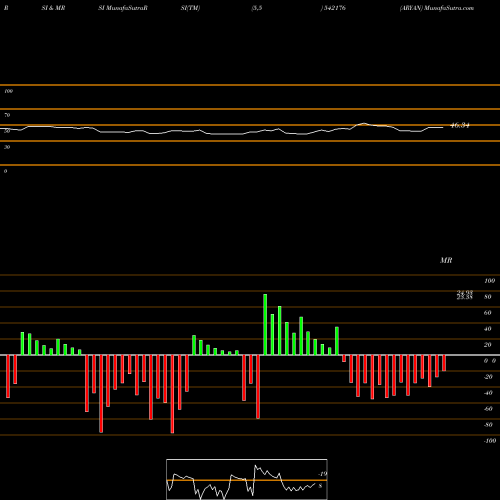500x500 pixels.
Task: Click the '80' label on MR axis
Action: click(x=487, y=297)
